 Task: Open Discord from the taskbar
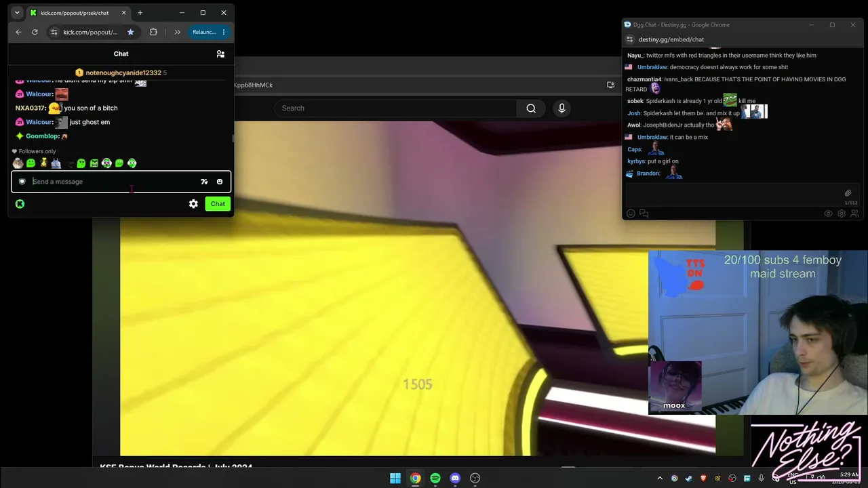point(455,479)
